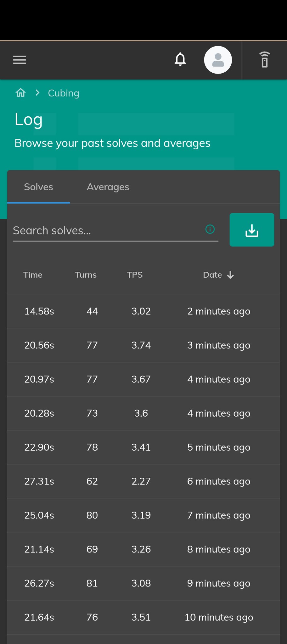This screenshot has width=287, height=644.
Task: Open the 27.31s solve row
Action: coord(143,481)
